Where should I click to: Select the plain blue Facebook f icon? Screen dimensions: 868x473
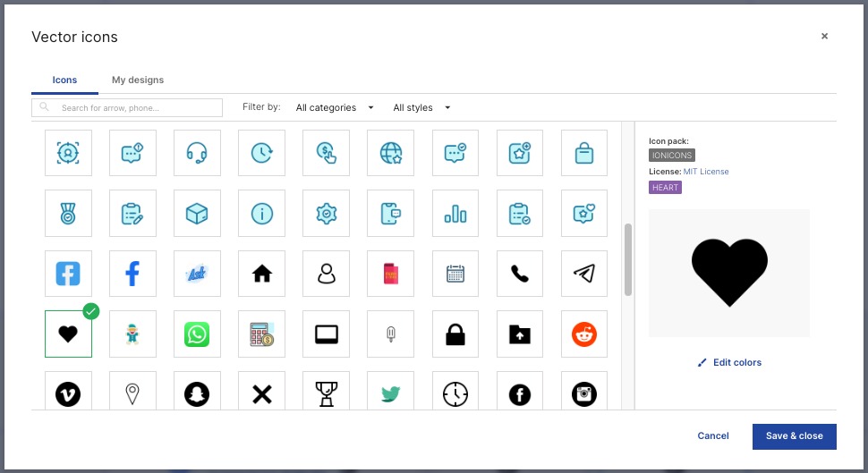point(132,274)
